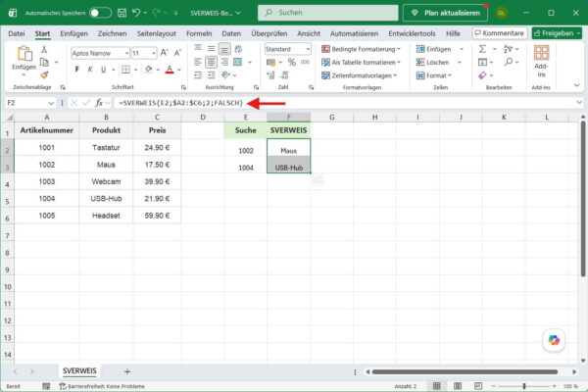Click the Save disk icon
Viewport: 588px width, 392px height.
122,13
